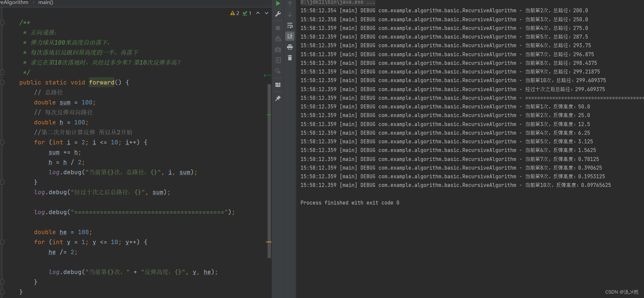Click log line '当前第6次, 反弹高度: 1.5625'

448,150
